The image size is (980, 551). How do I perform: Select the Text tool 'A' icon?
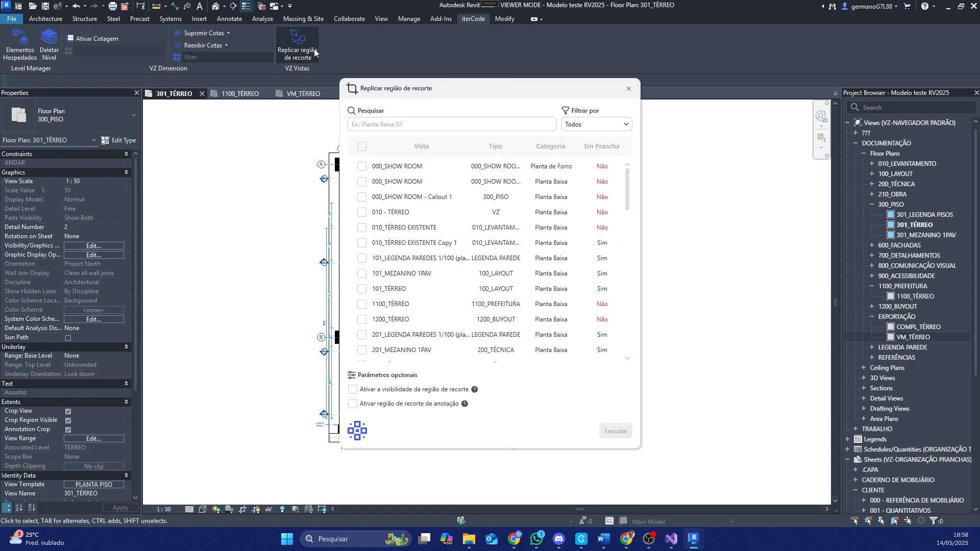pyautogui.click(x=200, y=6)
